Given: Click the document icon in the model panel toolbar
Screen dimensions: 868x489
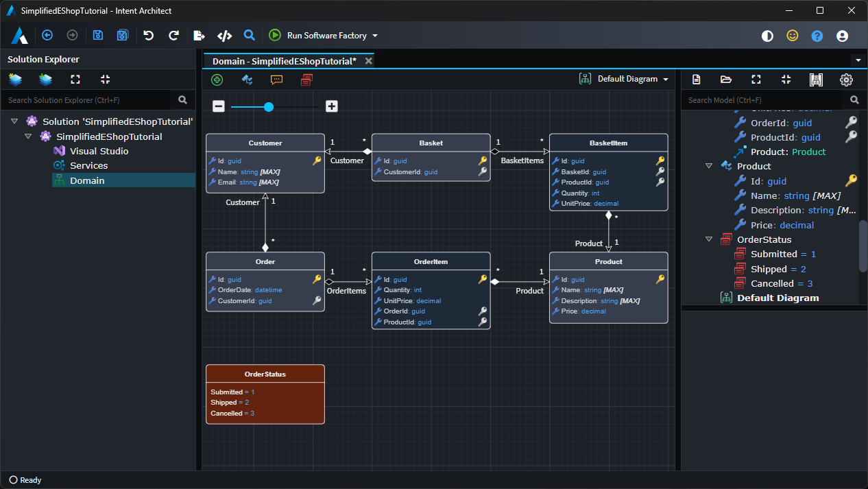Looking at the screenshot, I should click(697, 80).
